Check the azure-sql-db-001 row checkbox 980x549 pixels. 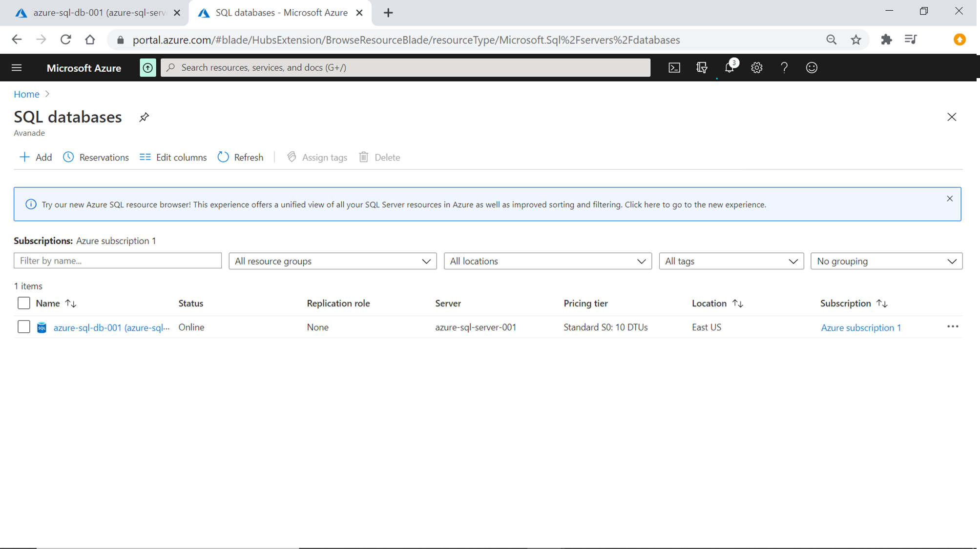coord(23,327)
